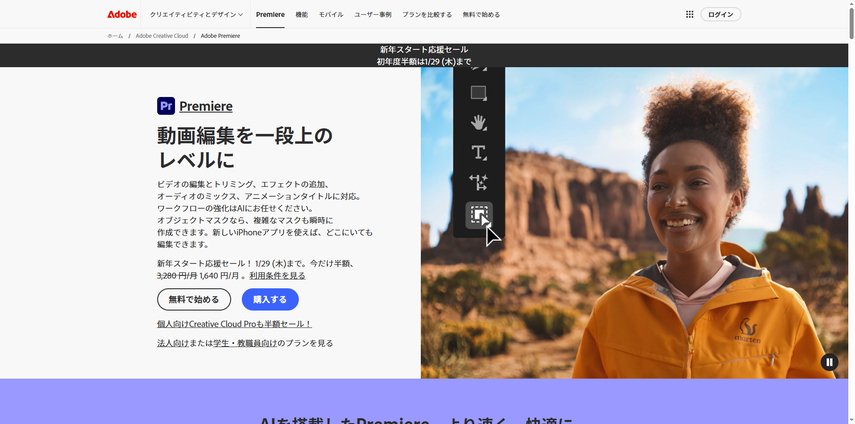Go to Adobe Creative Cloud breadcrumb
This screenshot has width=855, height=424.
coord(161,36)
